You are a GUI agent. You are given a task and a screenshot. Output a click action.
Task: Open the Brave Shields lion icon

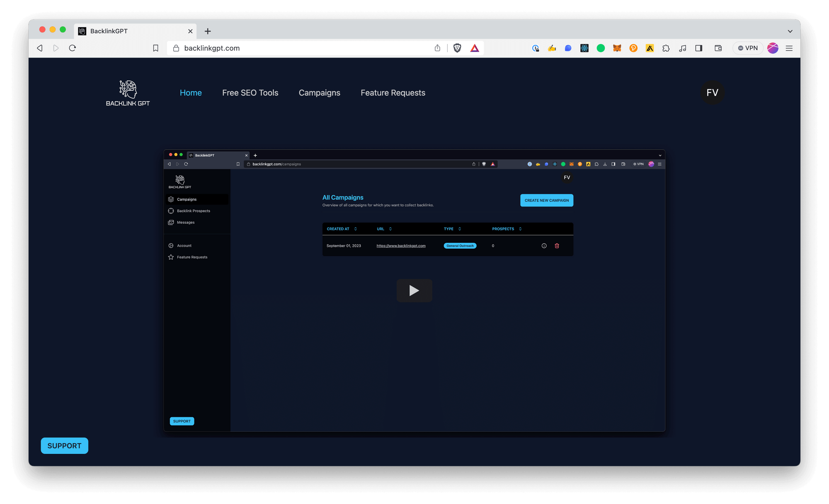pyautogui.click(x=457, y=48)
